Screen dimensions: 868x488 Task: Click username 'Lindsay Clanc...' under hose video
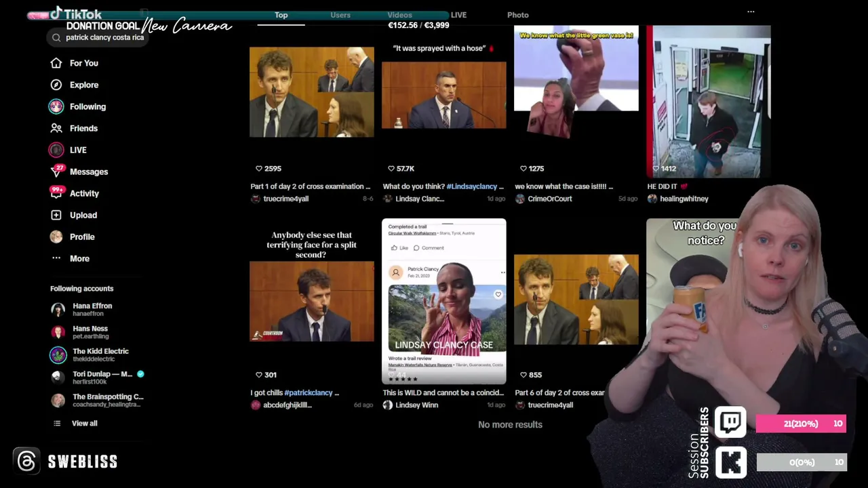420,199
